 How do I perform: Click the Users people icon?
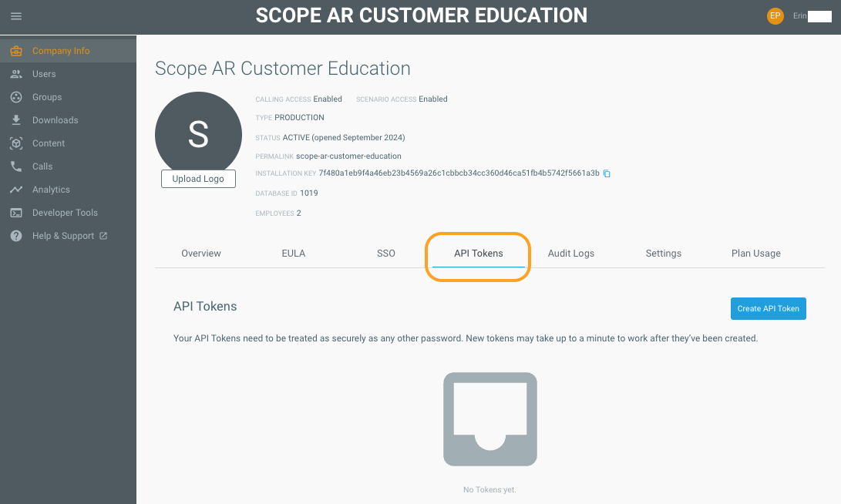click(16, 74)
